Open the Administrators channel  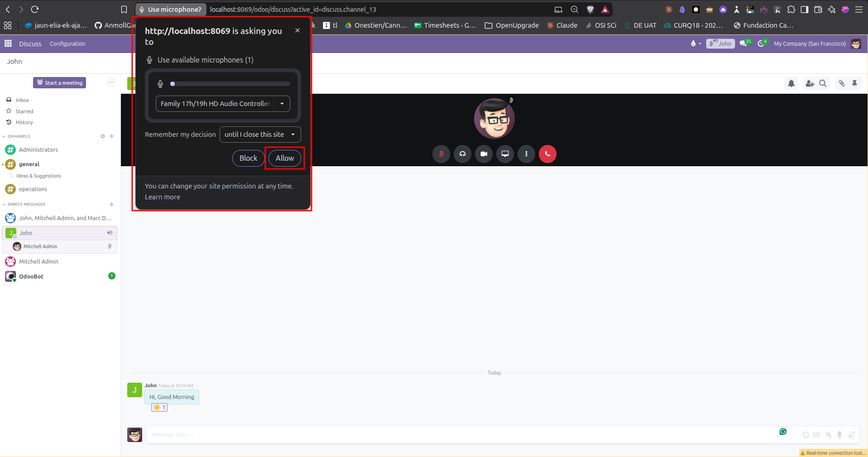point(38,149)
